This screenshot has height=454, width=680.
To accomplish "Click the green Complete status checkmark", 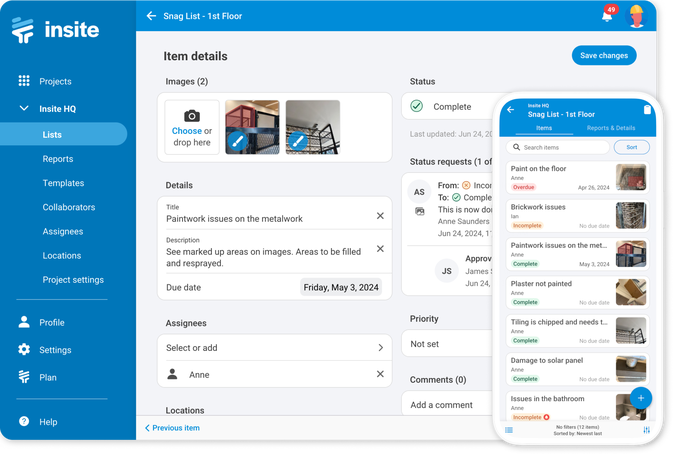I will (417, 106).
